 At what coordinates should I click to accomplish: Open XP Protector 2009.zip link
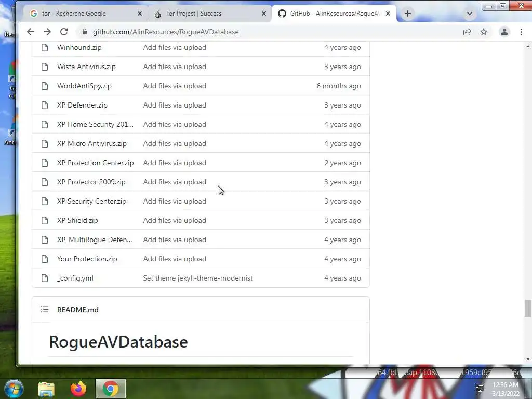click(91, 182)
